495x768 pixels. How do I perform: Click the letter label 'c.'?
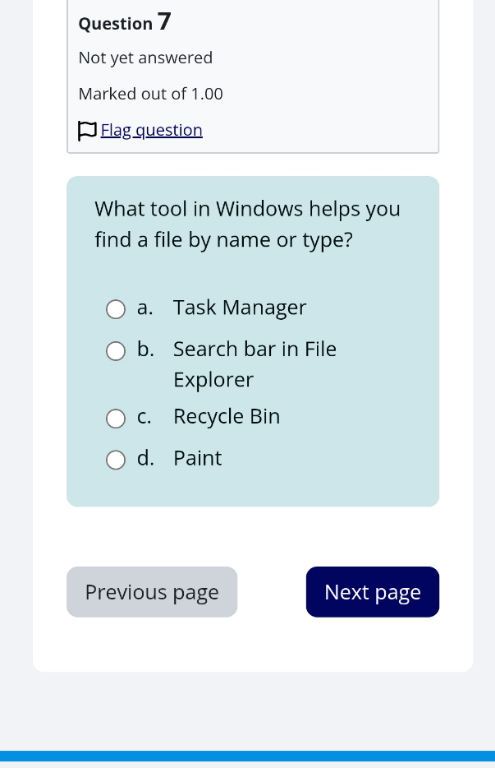click(x=144, y=417)
